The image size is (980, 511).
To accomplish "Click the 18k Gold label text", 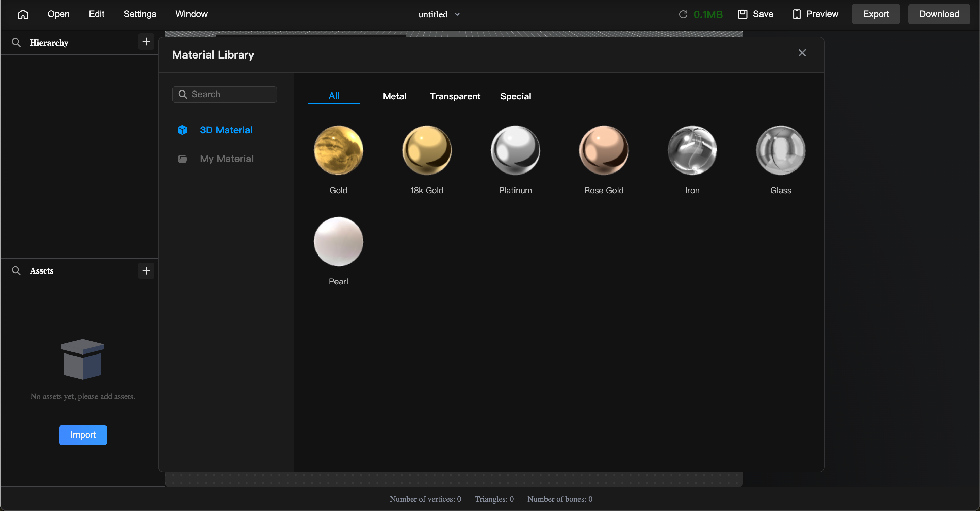I will click(x=427, y=190).
